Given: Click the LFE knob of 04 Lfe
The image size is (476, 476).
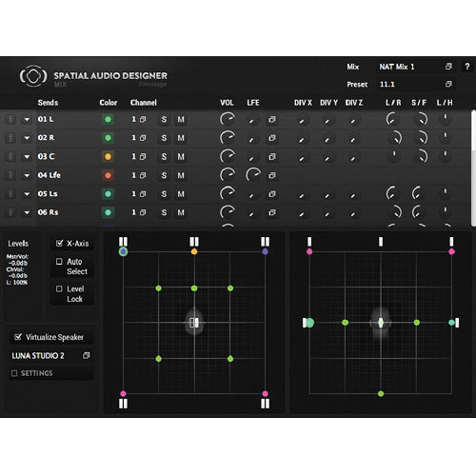Looking at the screenshot, I should pyautogui.click(x=253, y=175).
